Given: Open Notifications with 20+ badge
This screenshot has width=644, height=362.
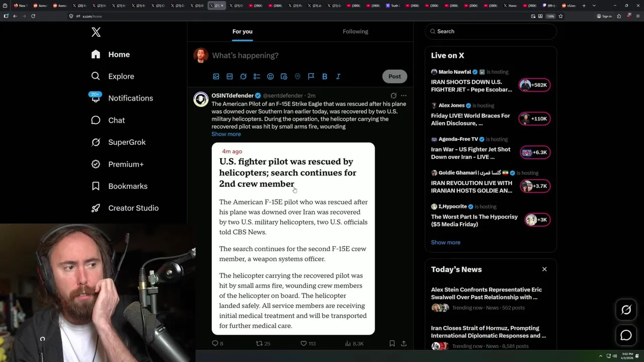Looking at the screenshot, I should 121,98.
